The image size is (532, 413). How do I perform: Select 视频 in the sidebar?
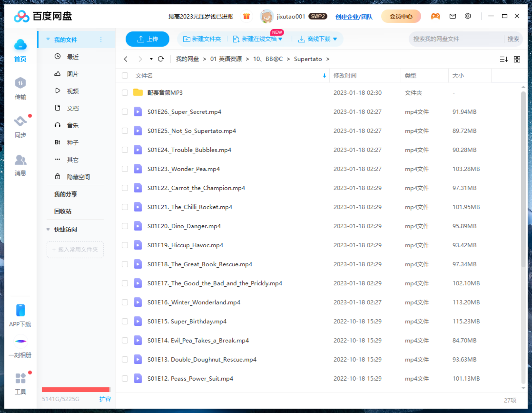[x=73, y=91]
